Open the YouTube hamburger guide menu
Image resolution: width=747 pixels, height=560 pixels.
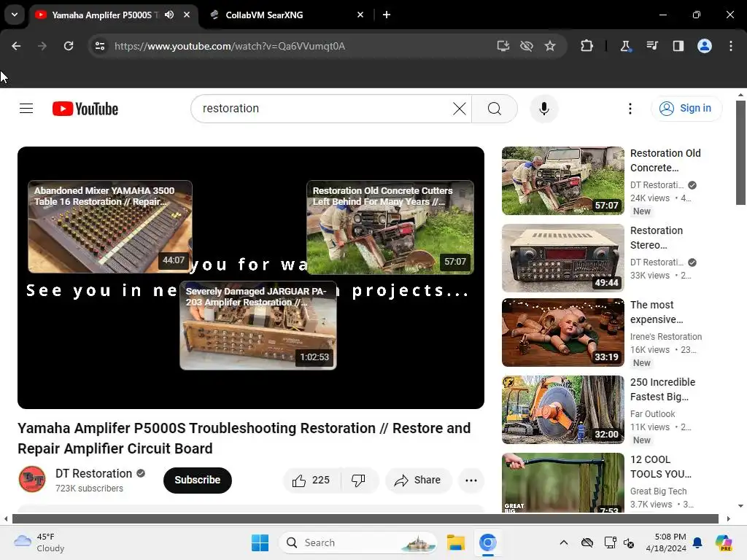pos(26,109)
